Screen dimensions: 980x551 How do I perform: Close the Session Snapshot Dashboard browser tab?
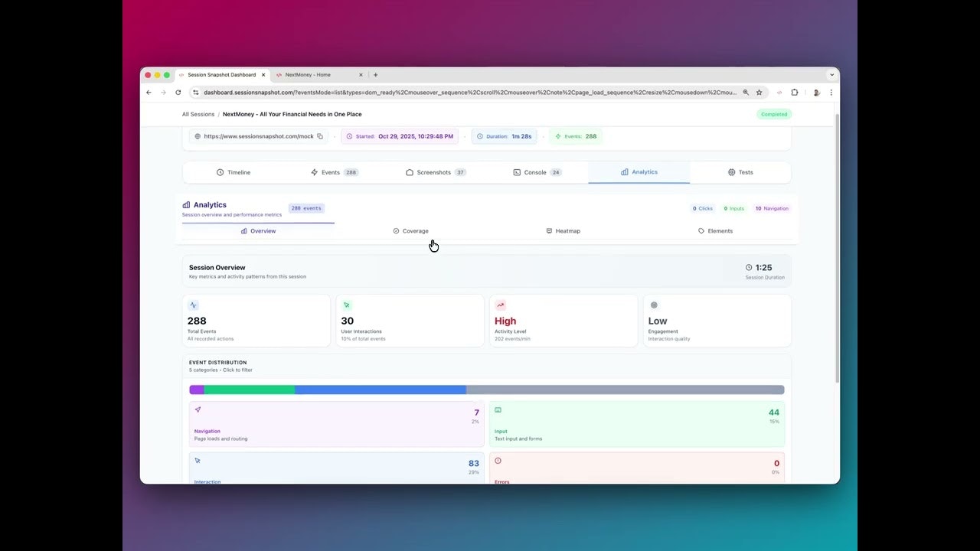263,75
